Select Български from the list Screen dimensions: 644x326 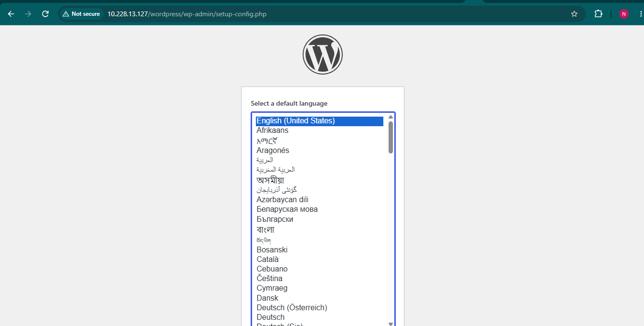click(319, 219)
